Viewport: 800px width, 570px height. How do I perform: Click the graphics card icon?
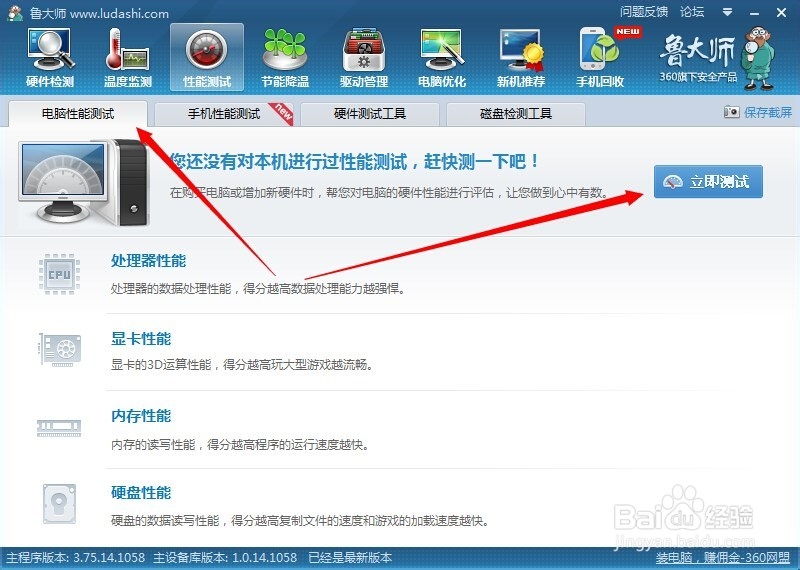[60, 350]
